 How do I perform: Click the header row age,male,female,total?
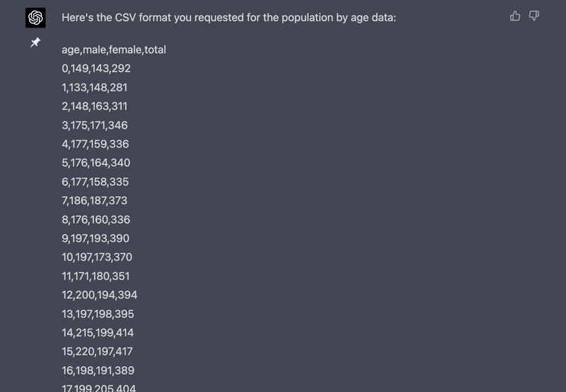point(114,50)
